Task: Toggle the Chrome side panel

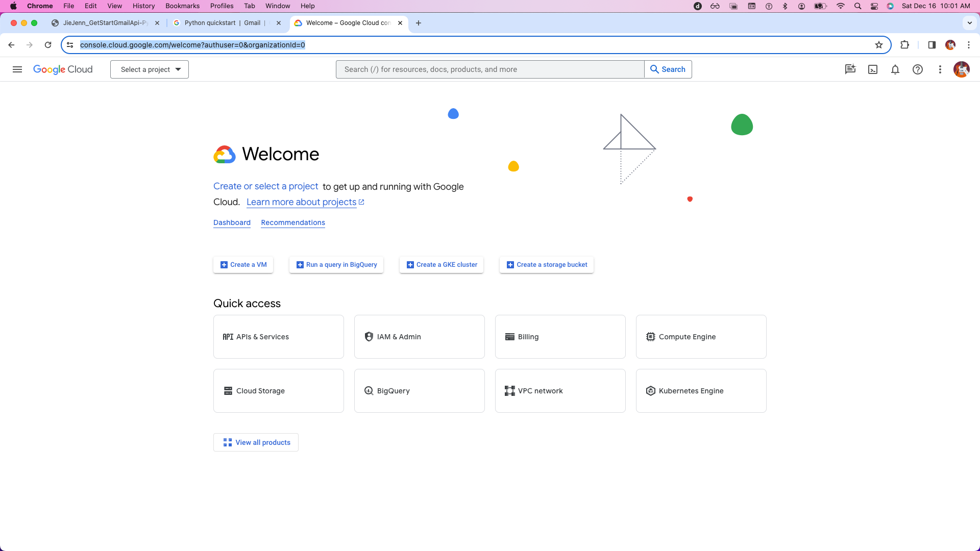Action: [x=932, y=45]
